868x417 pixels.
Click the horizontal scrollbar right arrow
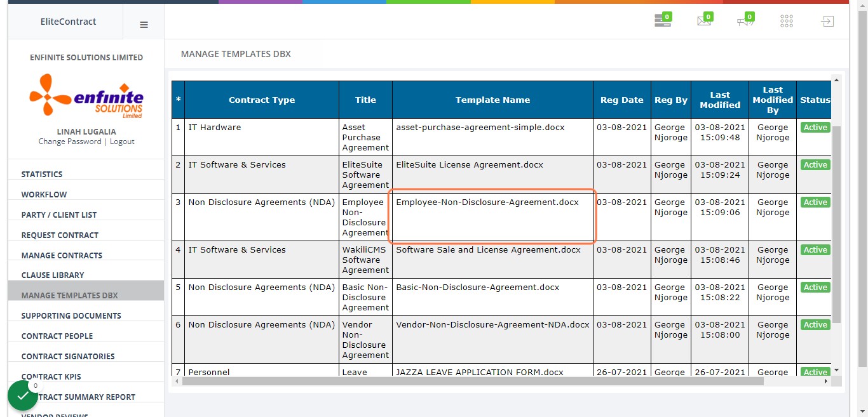(826, 381)
